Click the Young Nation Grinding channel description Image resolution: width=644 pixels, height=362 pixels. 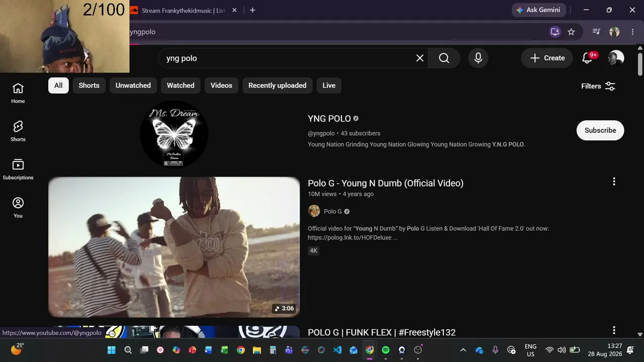coord(417,144)
